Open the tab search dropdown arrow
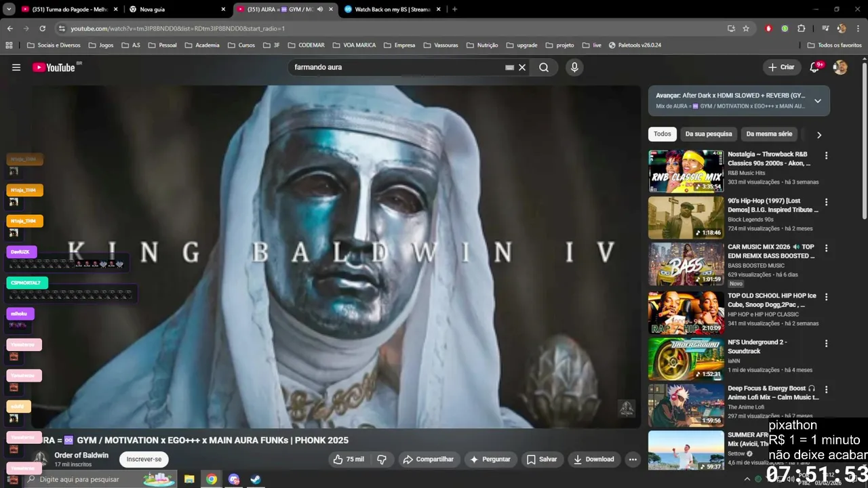This screenshot has height=488, width=868. click(x=9, y=9)
